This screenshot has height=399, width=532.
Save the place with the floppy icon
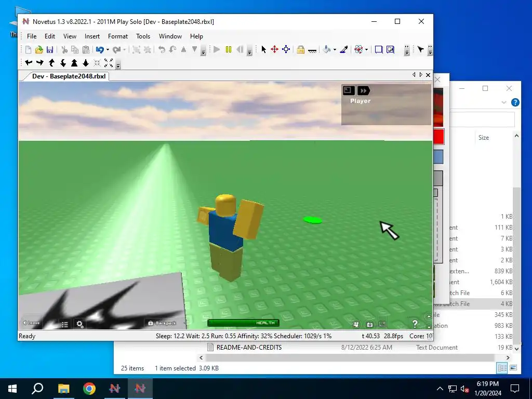tap(50, 50)
